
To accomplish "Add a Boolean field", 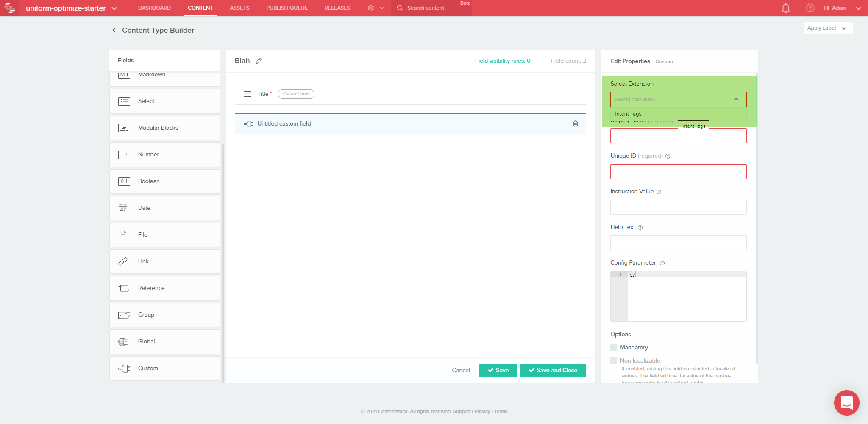I will [164, 181].
